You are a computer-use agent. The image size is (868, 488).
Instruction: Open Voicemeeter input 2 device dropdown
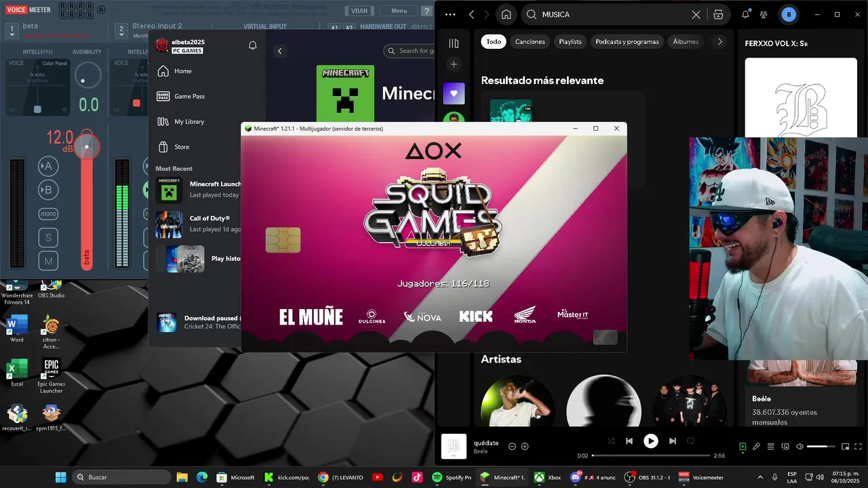tap(121, 30)
